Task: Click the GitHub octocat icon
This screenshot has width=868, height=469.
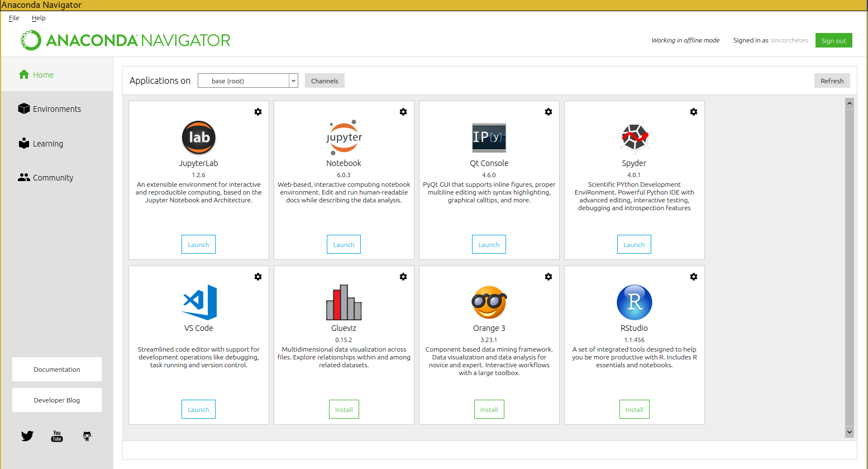Action: pyautogui.click(x=87, y=436)
